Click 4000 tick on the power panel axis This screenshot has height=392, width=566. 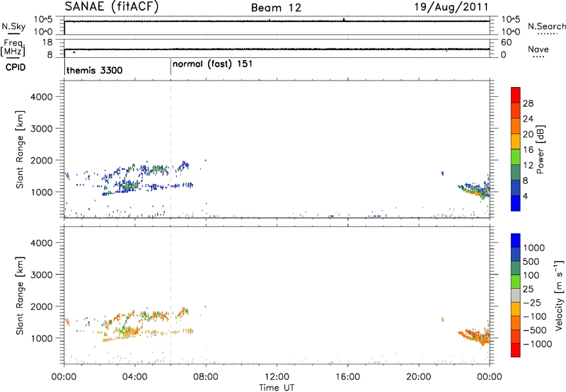[x=42, y=97]
